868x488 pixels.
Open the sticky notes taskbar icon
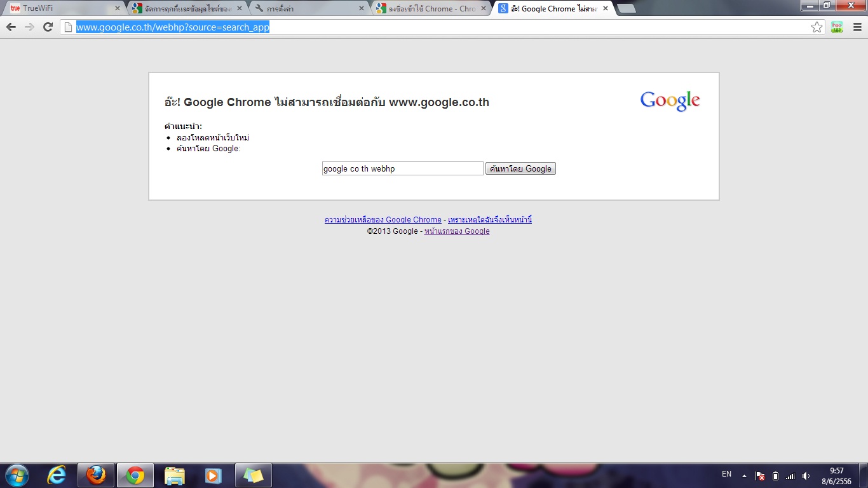click(x=253, y=475)
